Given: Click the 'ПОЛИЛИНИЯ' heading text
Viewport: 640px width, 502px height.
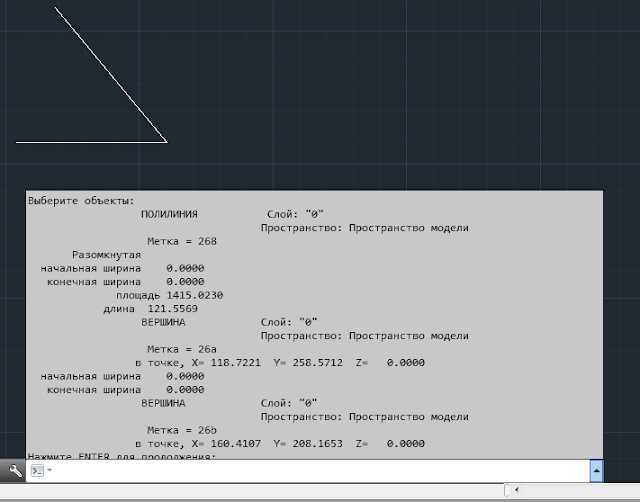Looking at the screenshot, I should (x=169, y=214).
